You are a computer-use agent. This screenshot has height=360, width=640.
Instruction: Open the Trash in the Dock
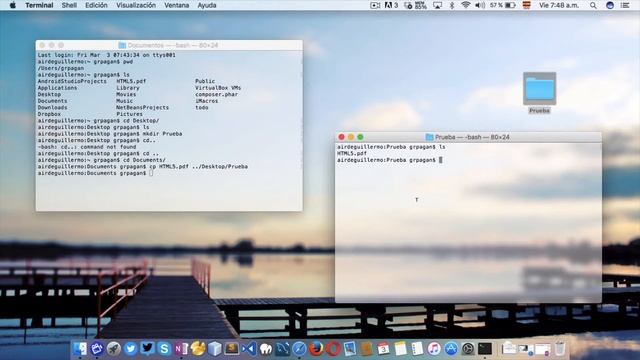pyautogui.click(x=560, y=349)
